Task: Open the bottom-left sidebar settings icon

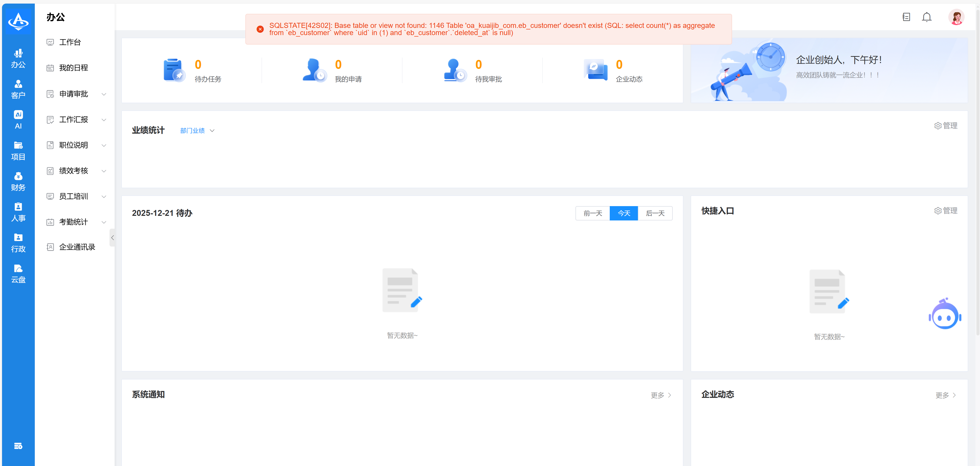Action: (x=18, y=446)
